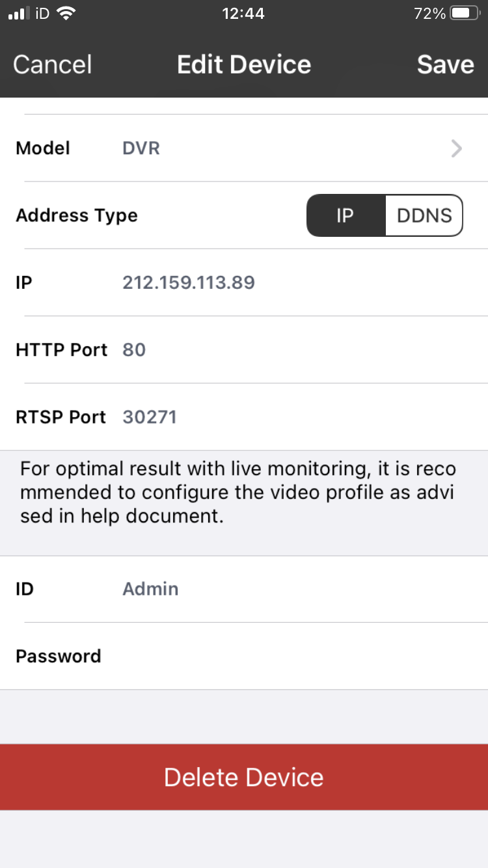Tap the clock showing 12:44
This screenshot has height=868, width=488.
[243, 13]
